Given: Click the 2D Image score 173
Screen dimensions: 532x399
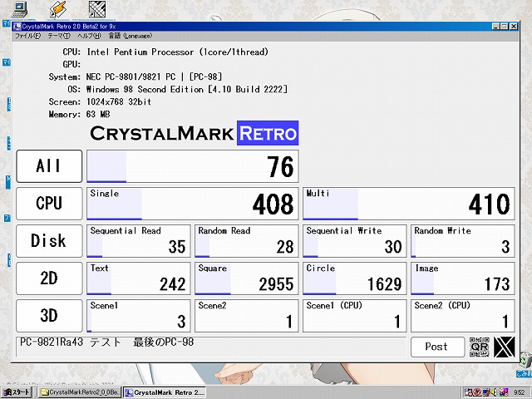Looking at the screenshot, I should 463,278.
